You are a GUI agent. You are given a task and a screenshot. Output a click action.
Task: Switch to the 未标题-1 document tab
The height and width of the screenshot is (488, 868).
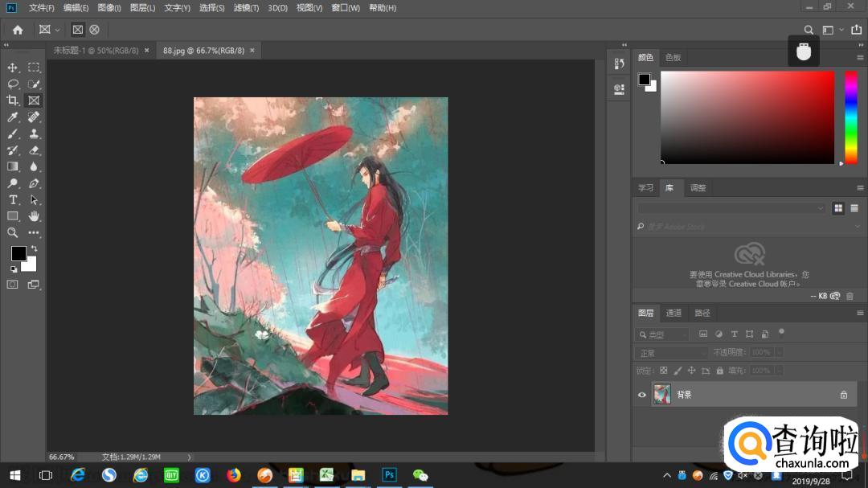[96, 51]
